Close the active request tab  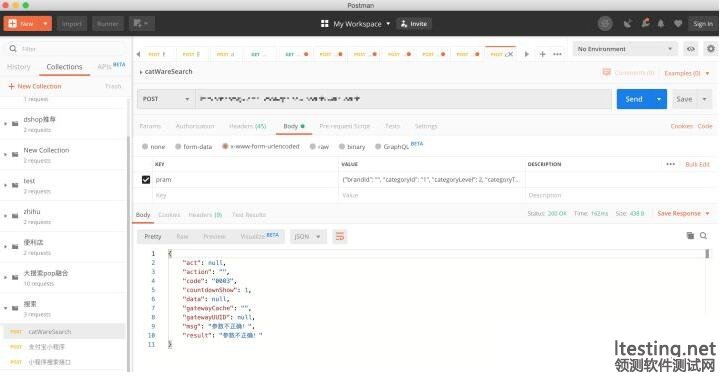click(x=510, y=54)
